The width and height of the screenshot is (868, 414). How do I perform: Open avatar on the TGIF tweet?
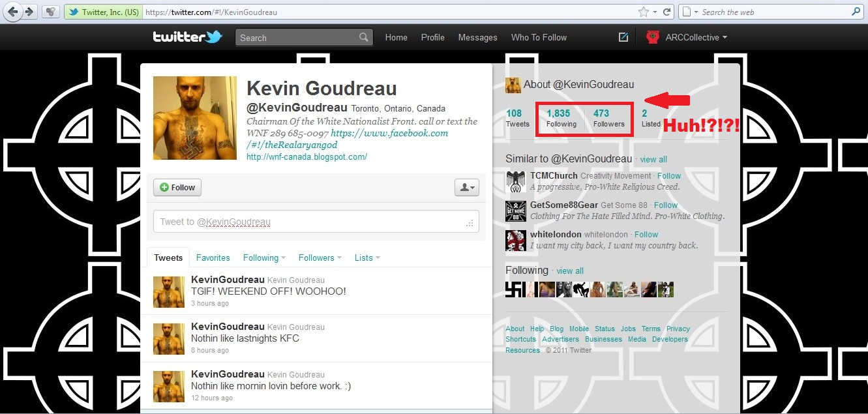[168, 291]
